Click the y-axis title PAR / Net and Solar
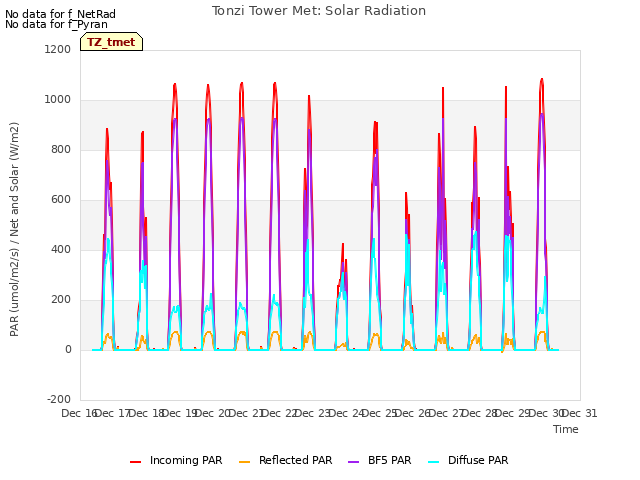 click(x=14, y=229)
